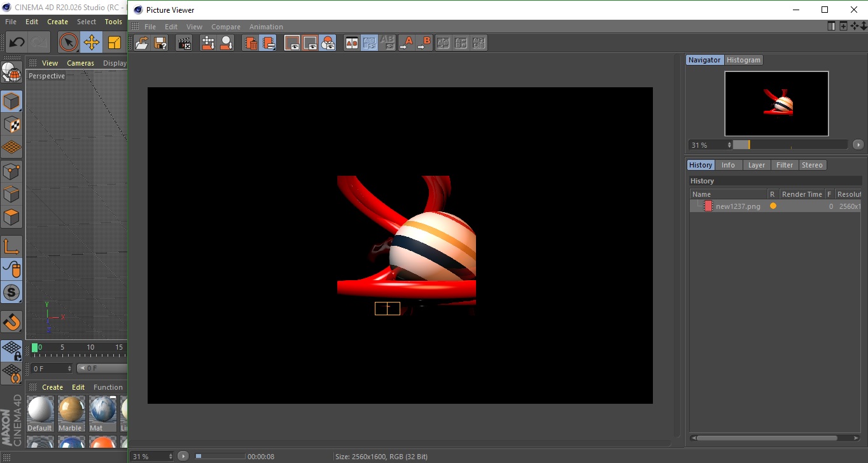Toggle the first display-mode eye icon

(x=292, y=43)
